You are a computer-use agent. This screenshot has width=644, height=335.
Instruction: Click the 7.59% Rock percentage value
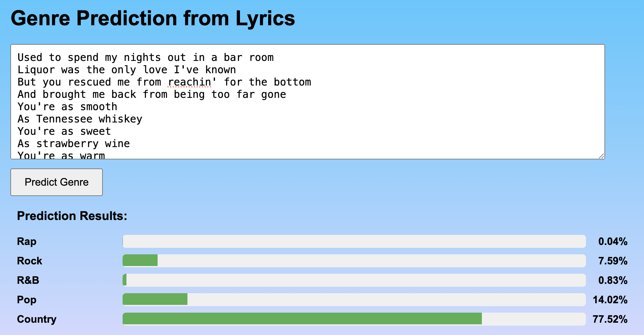tap(613, 260)
